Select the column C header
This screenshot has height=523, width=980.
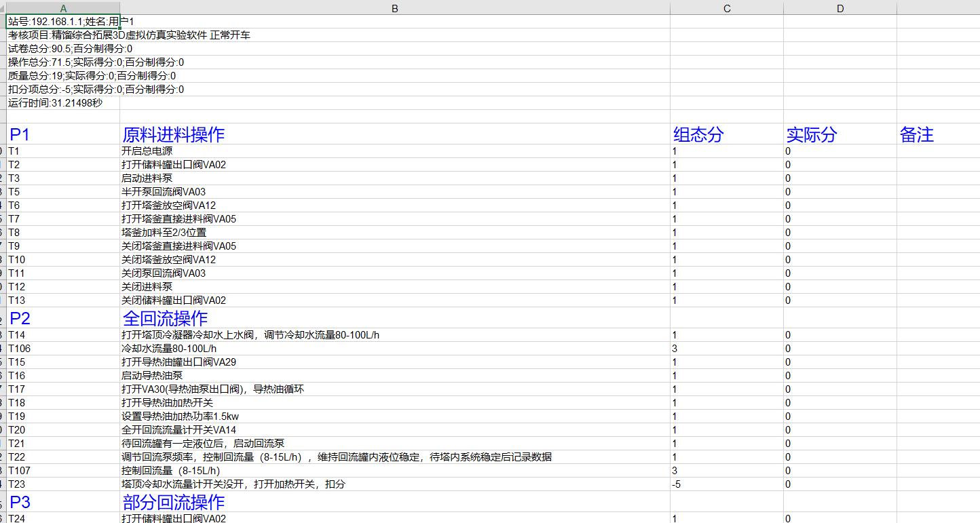tap(726, 8)
